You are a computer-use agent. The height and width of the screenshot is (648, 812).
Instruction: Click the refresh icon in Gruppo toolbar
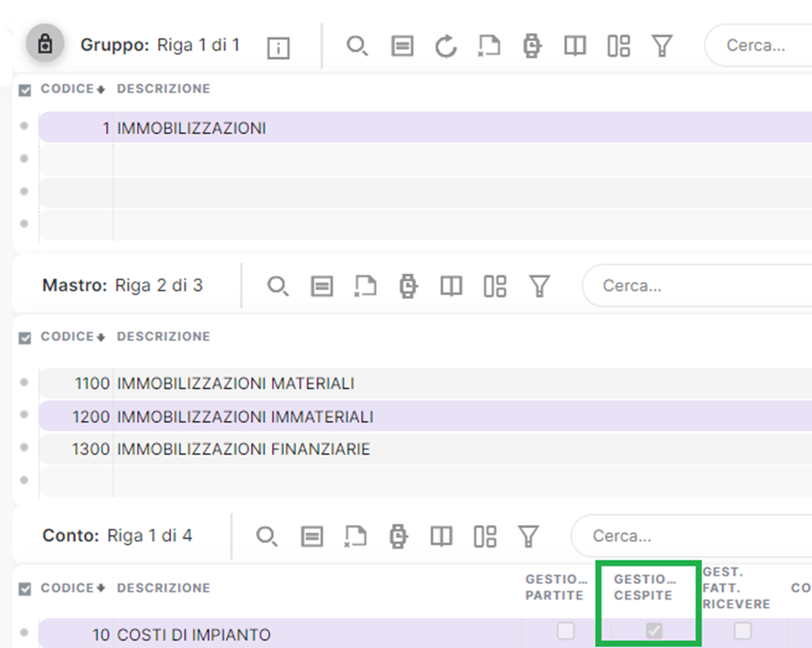(445, 46)
